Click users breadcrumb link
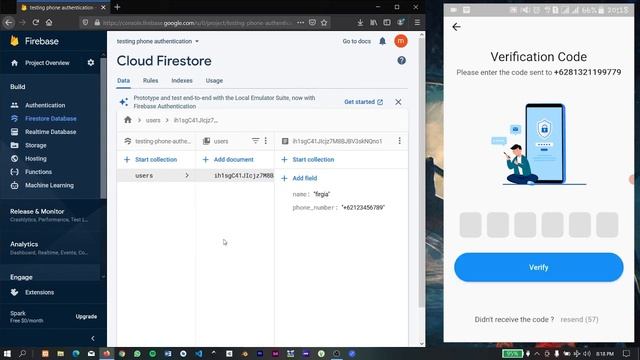 tap(153, 120)
